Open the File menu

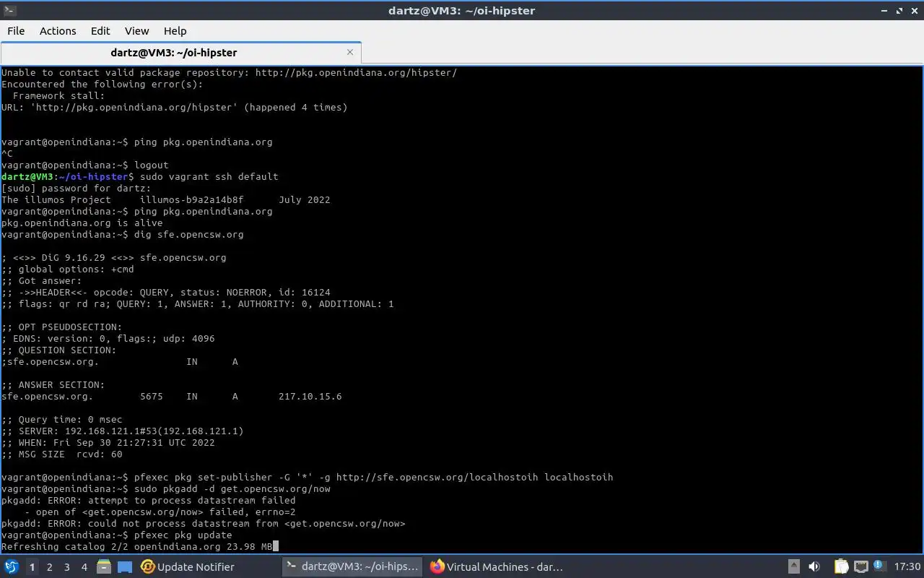pos(16,31)
